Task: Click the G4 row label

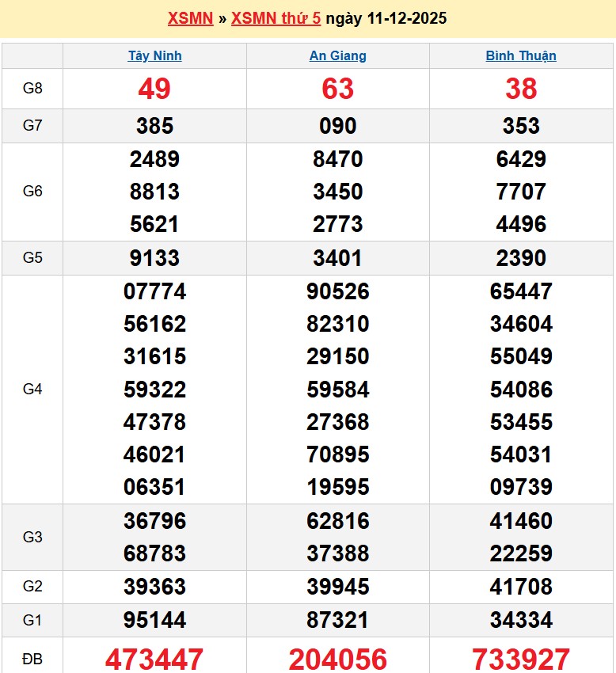Action: pos(32,389)
